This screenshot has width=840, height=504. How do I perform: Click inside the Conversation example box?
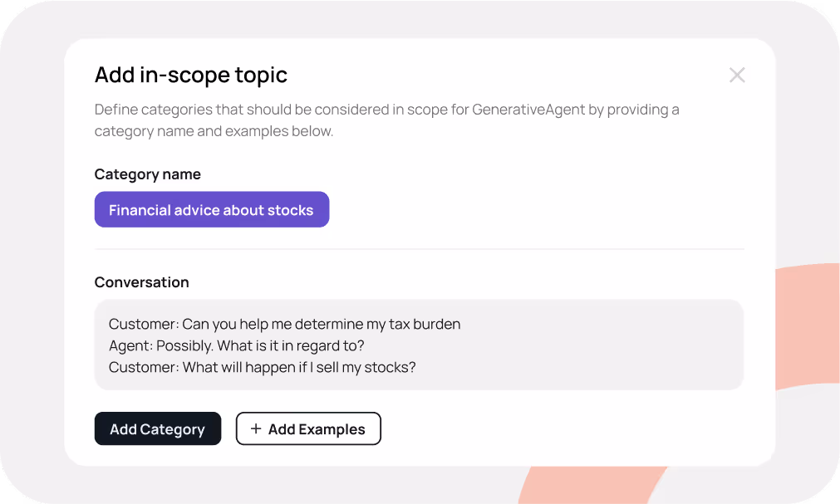click(419, 345)
